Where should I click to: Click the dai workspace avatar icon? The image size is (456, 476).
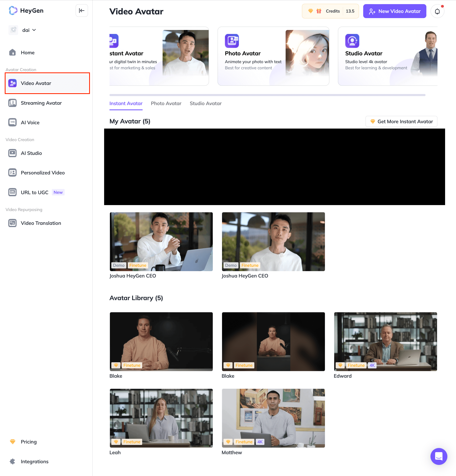pyautogui.click(x=13, y=30)
